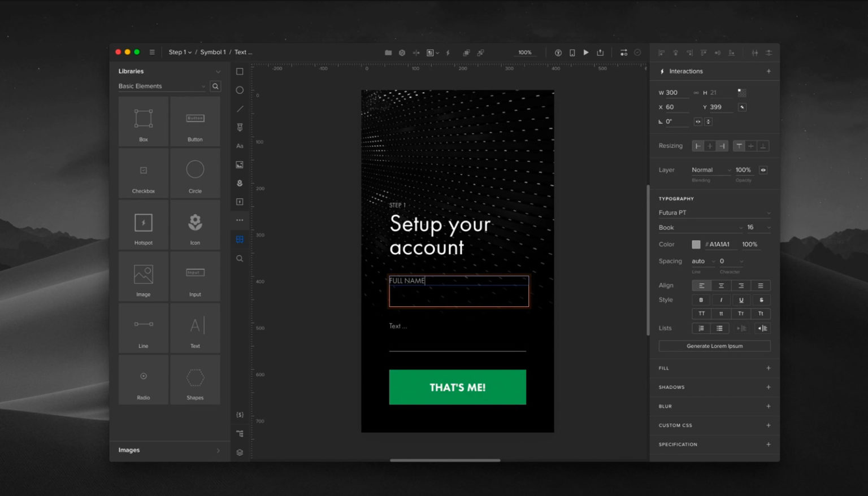Add a new interaction with the plus button
The width and height of the screenshot is (868, 496).
point(769,71)
